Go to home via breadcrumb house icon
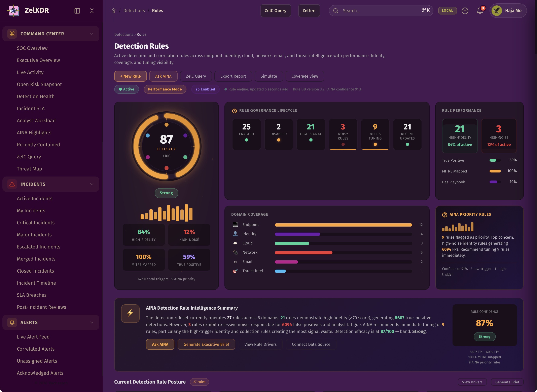 pos(113,11)
